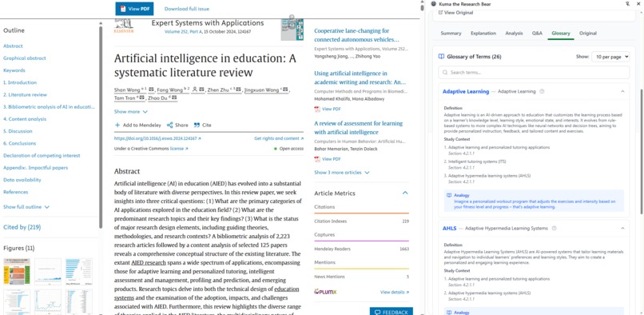The height and width of the screenshot is (315, 644).
Task: Open the third figure thumbnail in first row
Action: pos(79,271)
